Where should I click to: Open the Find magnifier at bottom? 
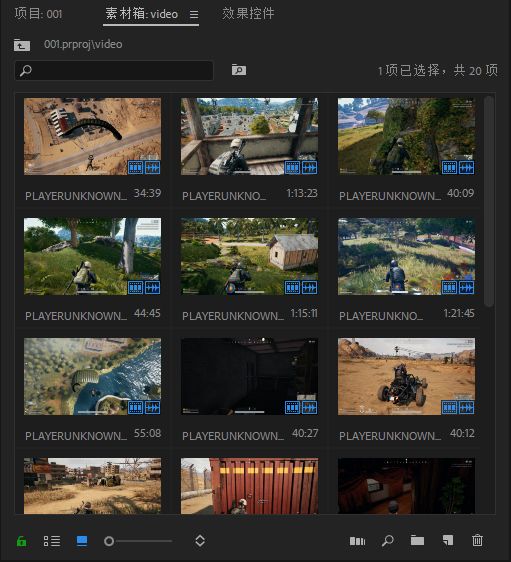pyautogui.click(x=388, y=540)
